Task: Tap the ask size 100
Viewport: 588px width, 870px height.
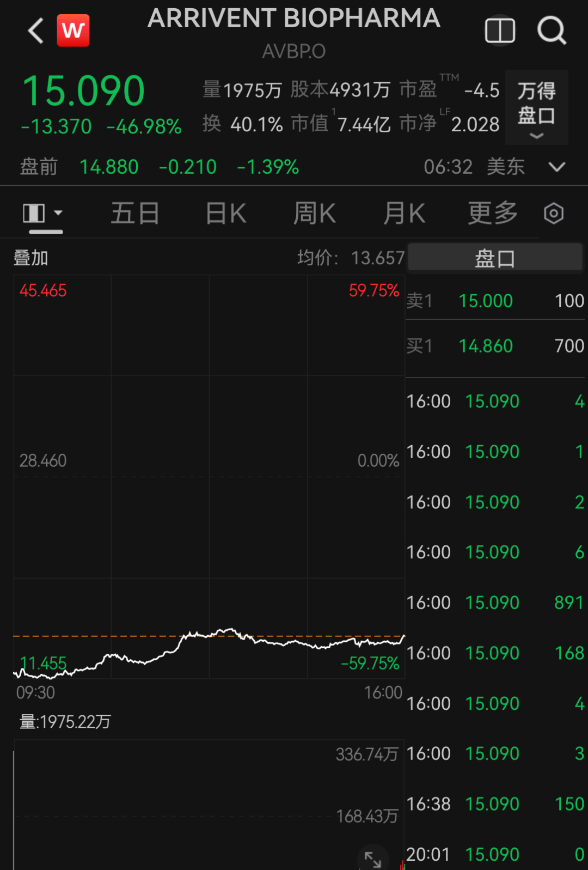Action: pyautogui.click(x=569, y=301)
